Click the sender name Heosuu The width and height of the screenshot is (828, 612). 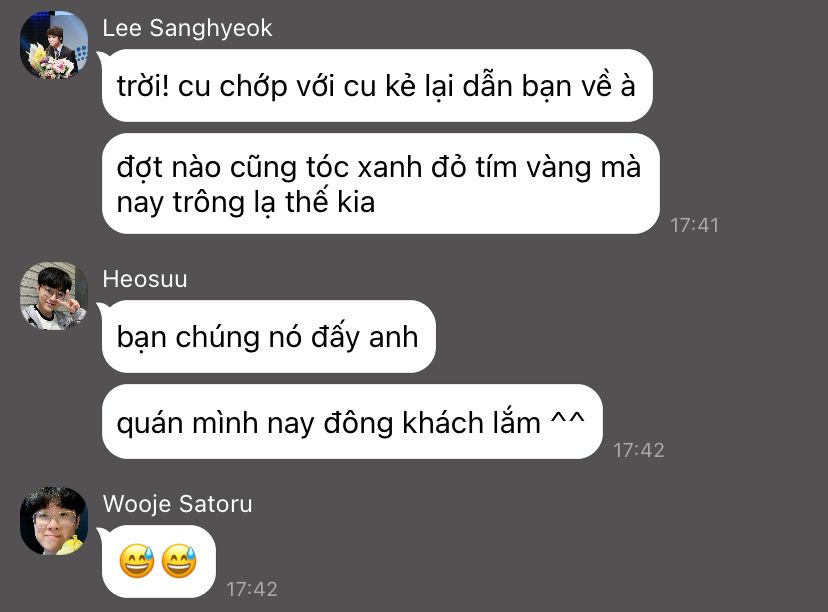(x=145, y=279)
